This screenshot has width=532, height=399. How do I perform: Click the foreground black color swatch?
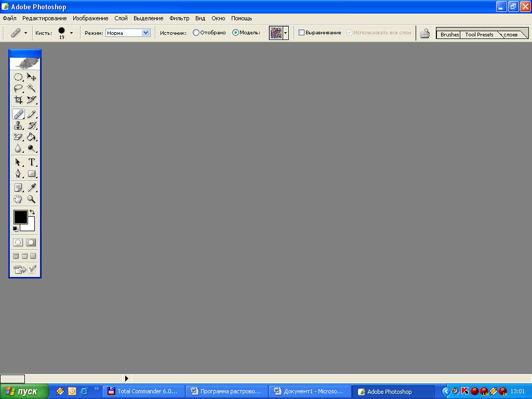pos(20,217)
